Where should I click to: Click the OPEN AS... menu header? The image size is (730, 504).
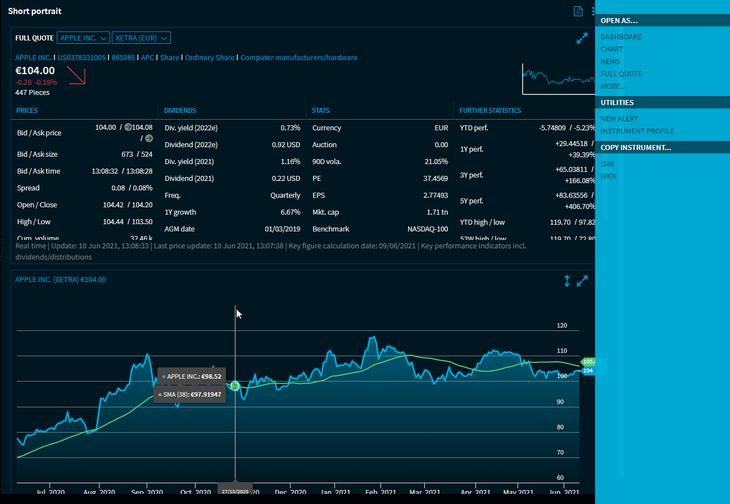662,20
